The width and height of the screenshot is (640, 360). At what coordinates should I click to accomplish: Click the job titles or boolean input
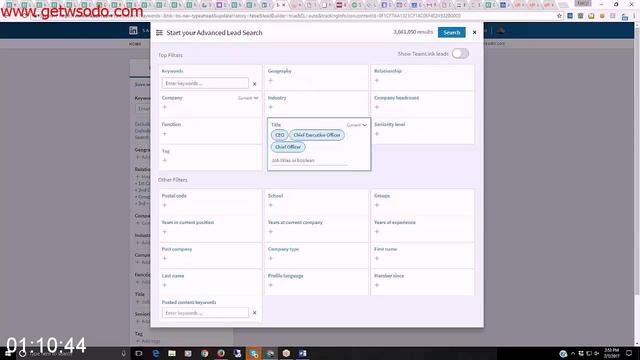(x=309, y=160)
